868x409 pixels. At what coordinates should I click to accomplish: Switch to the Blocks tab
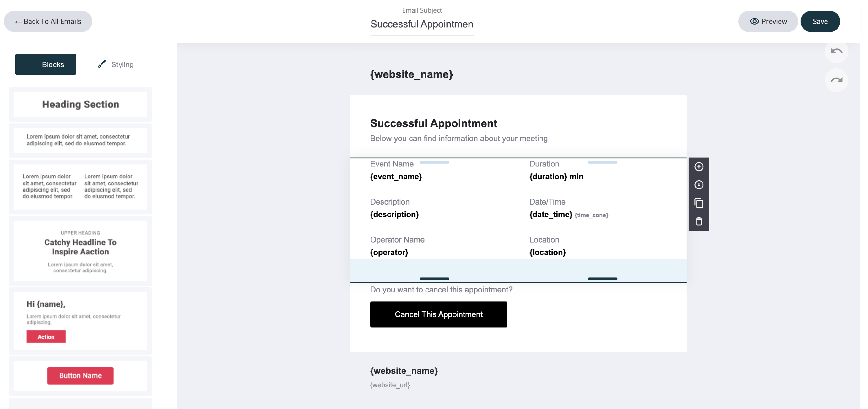click(x=45, y=64)
